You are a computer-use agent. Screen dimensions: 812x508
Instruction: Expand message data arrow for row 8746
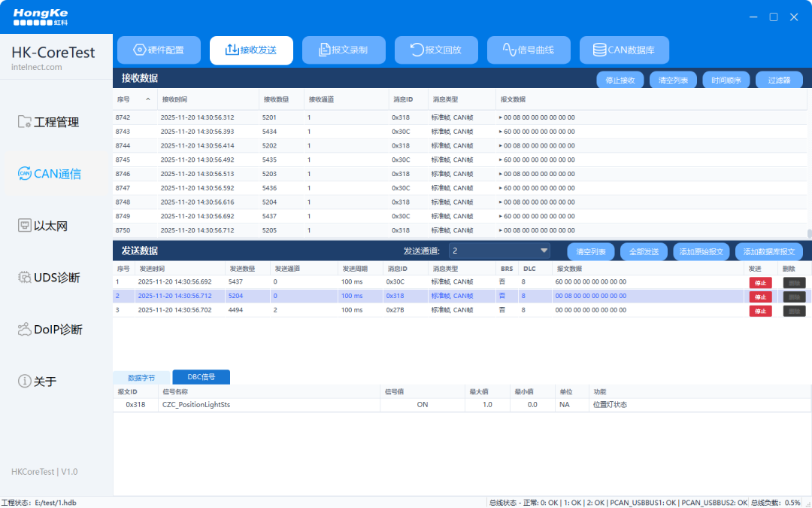pyautogui.click(x=501, y=174)
